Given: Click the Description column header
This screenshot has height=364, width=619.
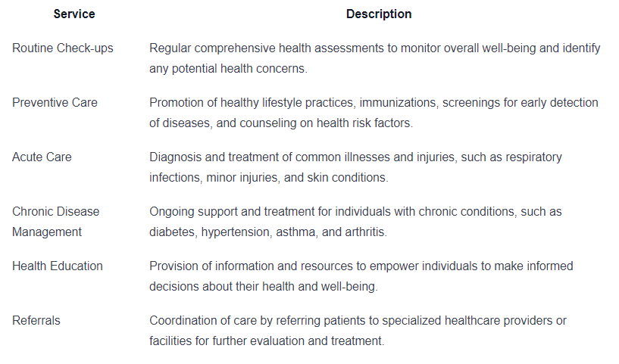Looking at the screenshot, I should pos(379,14).
